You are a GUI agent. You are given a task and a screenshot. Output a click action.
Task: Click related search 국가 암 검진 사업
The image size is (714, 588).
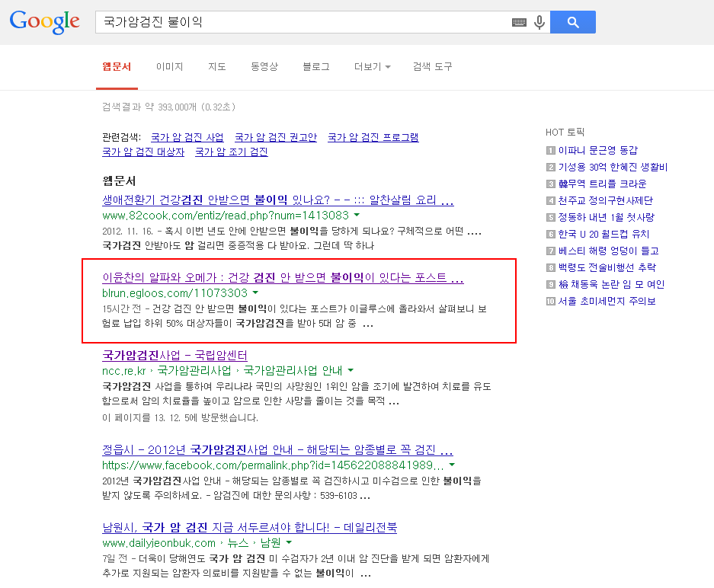(x=187, y=137)
